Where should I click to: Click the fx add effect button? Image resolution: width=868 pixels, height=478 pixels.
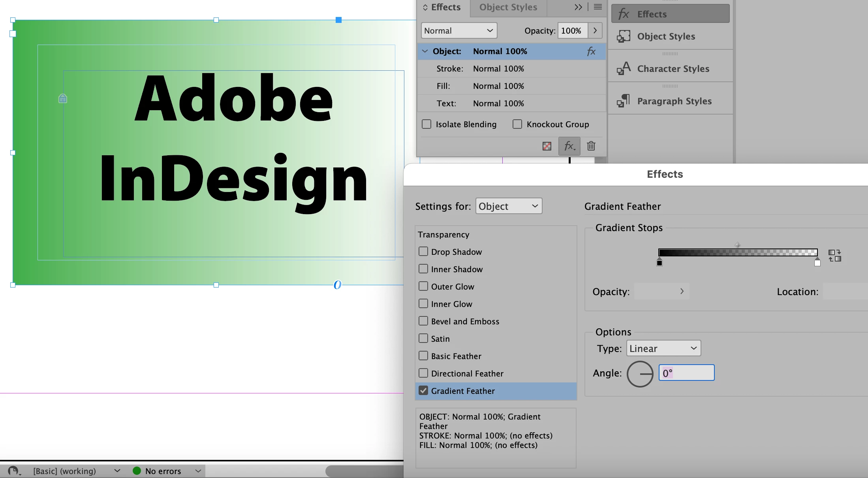pos(569,146)
